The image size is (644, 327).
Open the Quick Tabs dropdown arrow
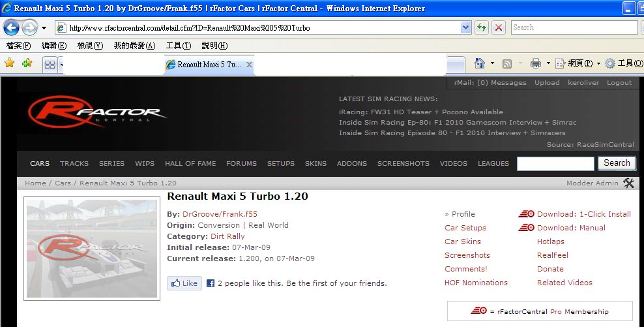(x=61, y=64)
